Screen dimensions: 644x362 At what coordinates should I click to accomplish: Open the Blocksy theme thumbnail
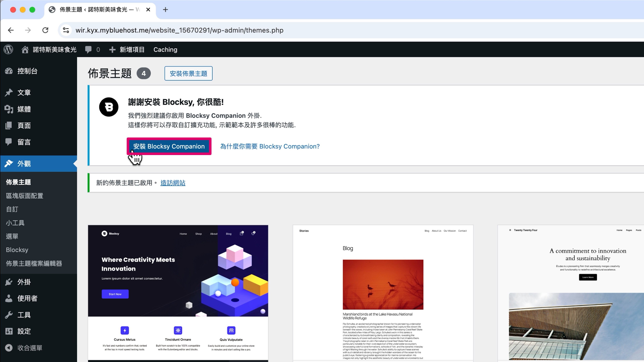click(x=178, y=293)
